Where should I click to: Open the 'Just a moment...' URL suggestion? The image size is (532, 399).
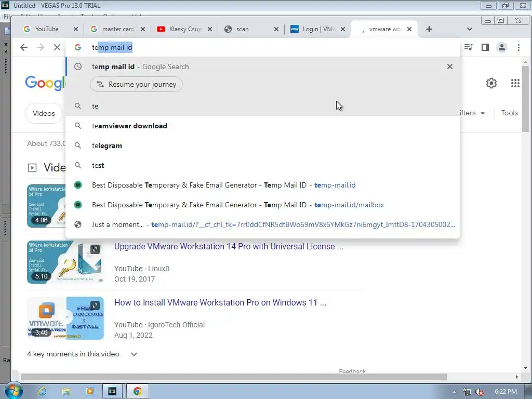tap(263, 224)
